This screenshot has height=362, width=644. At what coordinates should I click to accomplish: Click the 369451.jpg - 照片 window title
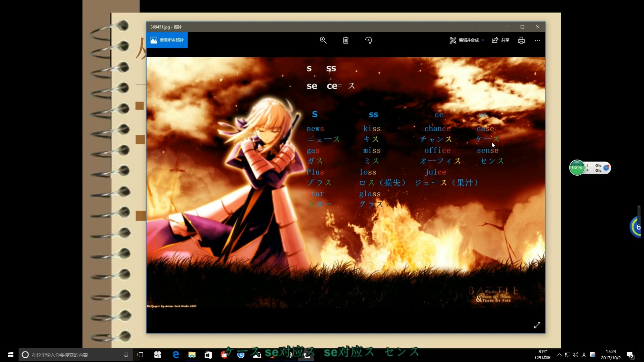[166, 27]
